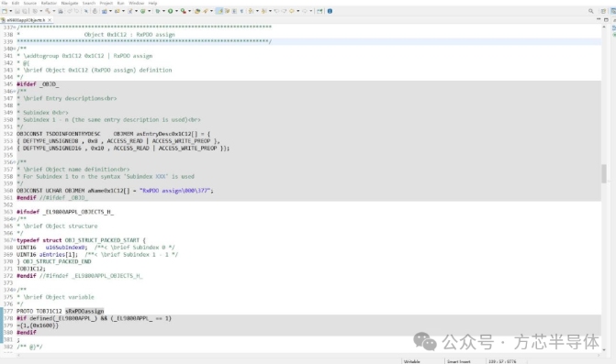616x364 pixels.
Task: Toggle Block Selection mode button
Action: coord(234,11)
